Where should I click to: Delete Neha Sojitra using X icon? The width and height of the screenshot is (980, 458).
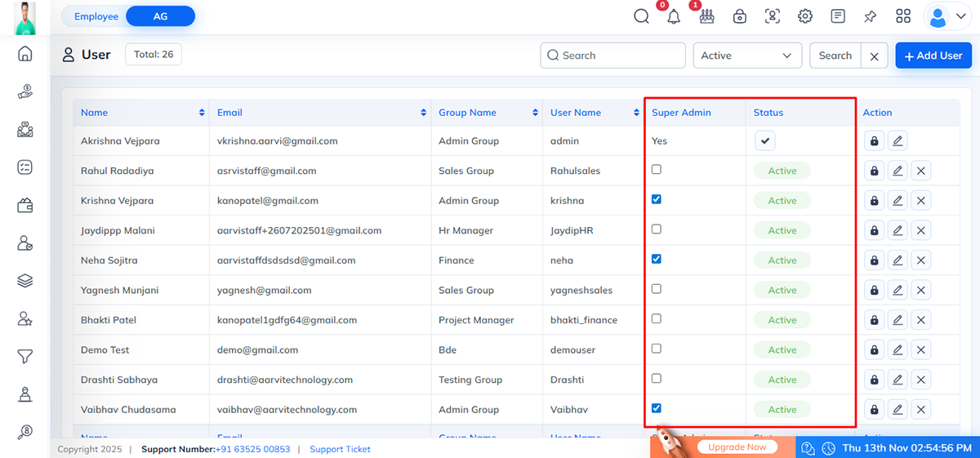920,260
